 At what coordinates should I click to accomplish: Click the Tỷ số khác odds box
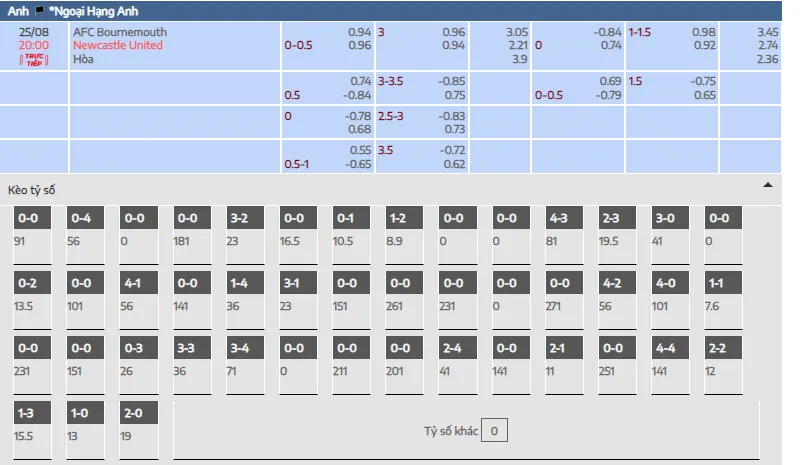(x=497, y=431)
